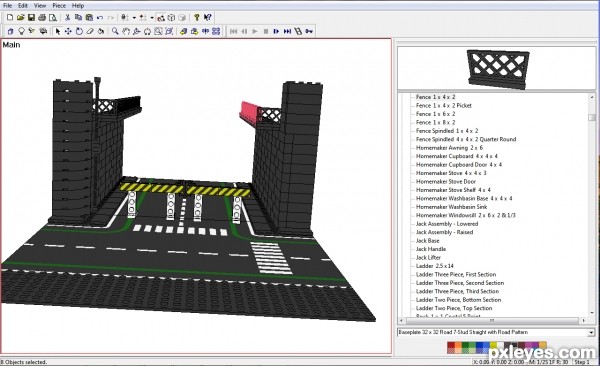Image resolution: width=600 pixels, height=366 pixels.
Task: Toggle the highlighted snap angle button
Action: tap(161, 18)
